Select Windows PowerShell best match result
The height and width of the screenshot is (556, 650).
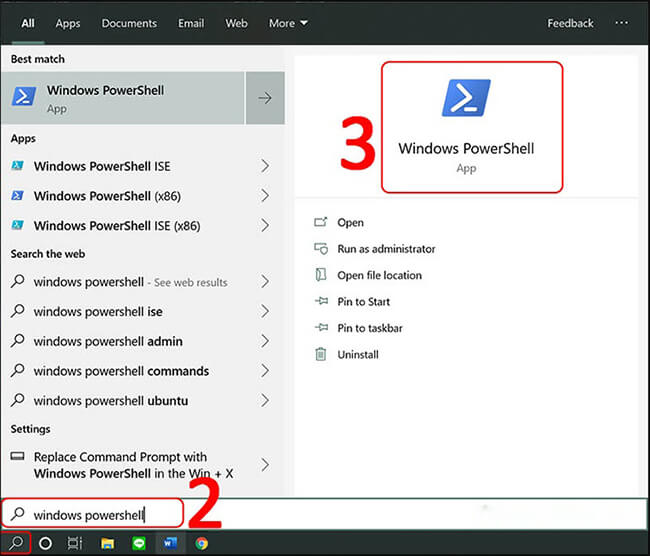point(123,98)
